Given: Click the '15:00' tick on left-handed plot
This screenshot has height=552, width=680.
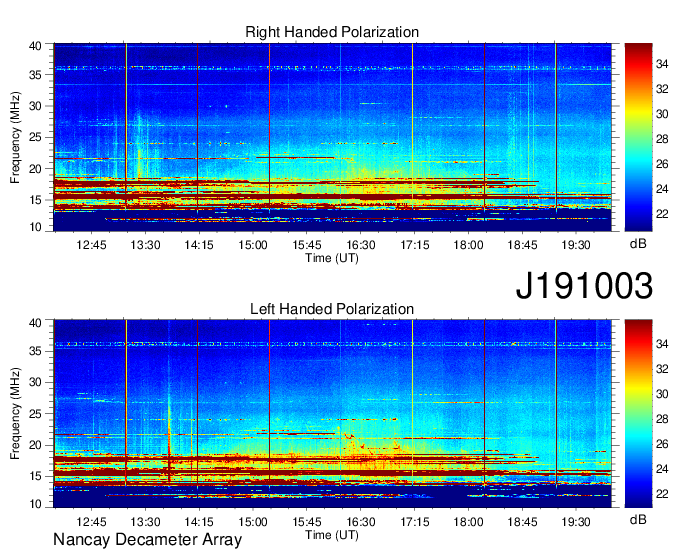Looking at the screenshot, I should 253,522.
